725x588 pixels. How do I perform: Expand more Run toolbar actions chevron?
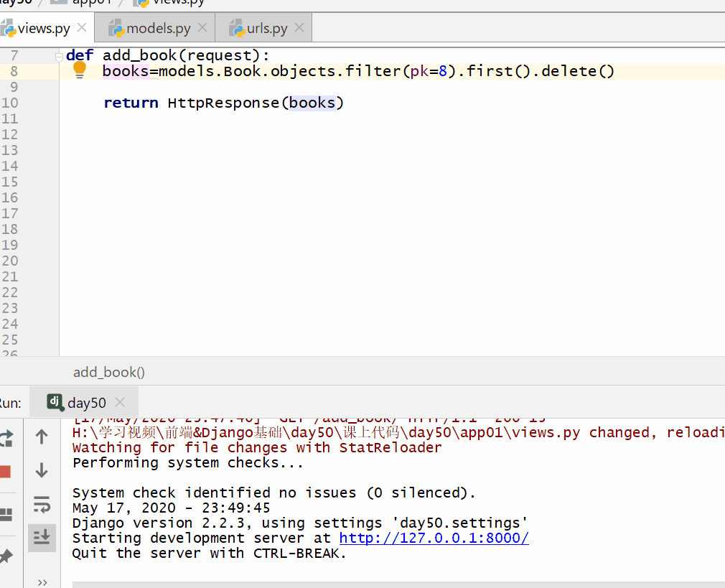tap(42, 582)
